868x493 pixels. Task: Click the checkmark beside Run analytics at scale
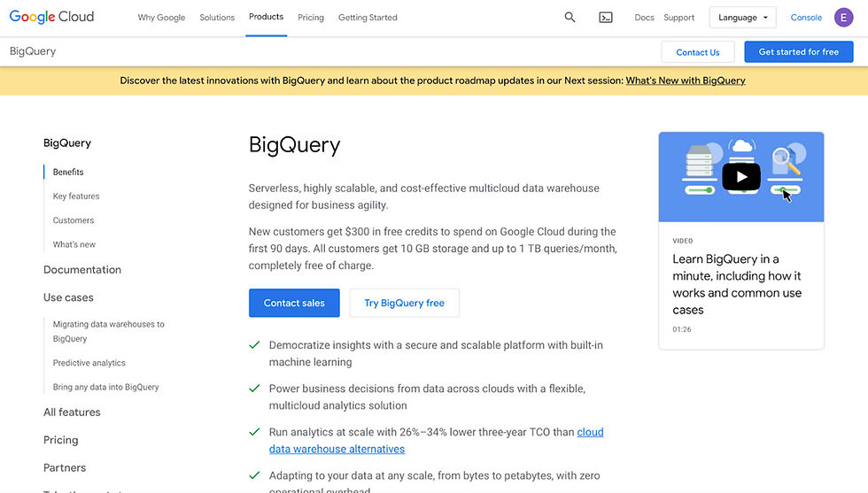[255, 432]
